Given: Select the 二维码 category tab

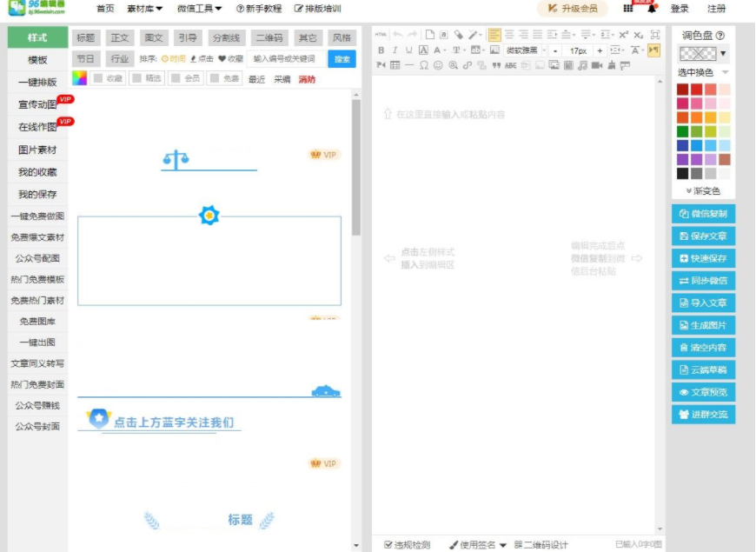Looking at the screenshot, I should pyautogui.click(x=269, y=38).
